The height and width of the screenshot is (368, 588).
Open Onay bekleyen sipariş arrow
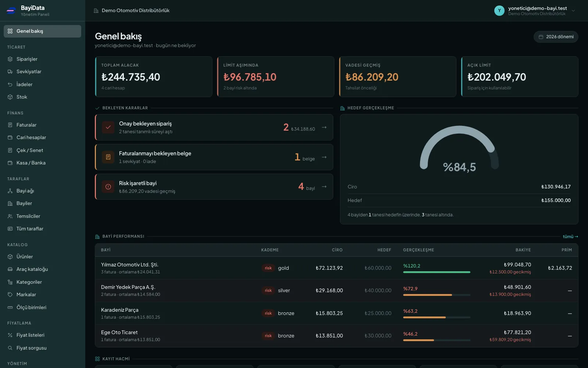point(324,127)
